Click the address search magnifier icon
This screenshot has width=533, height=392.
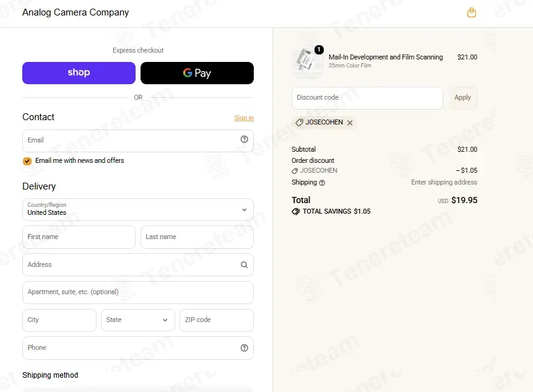pos(244,264)
